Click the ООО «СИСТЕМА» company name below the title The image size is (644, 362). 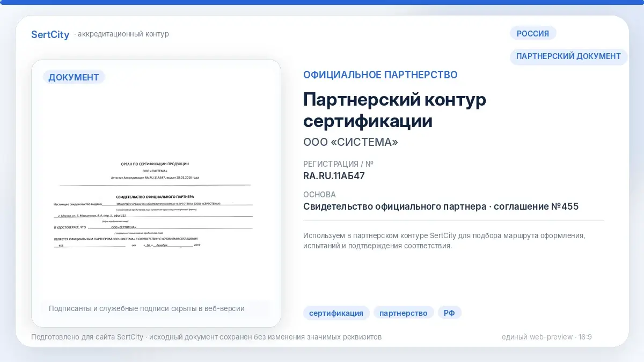click(x=350, y=142)
